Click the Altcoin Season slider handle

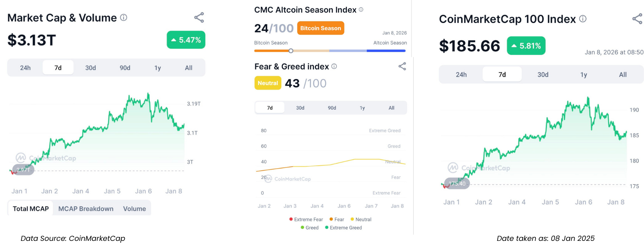coord(291,51)
